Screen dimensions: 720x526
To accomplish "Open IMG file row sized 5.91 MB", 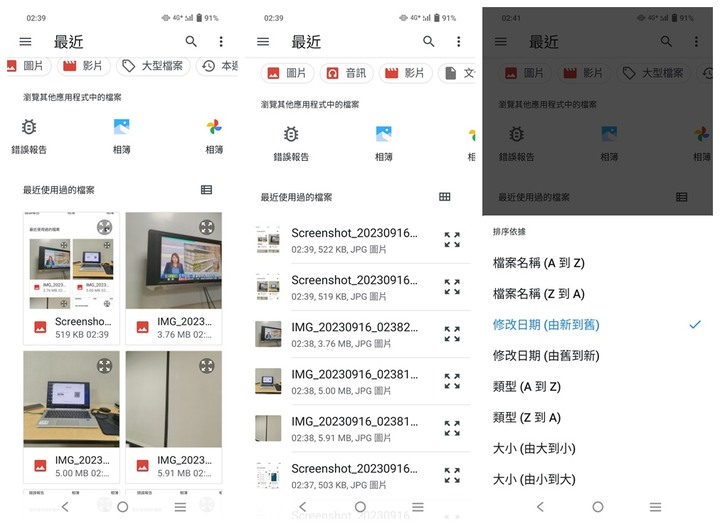I will pos(363,428).
